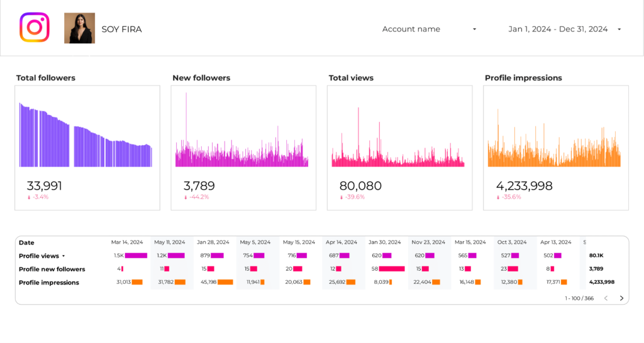Click the Total followers decrease arrow icon
The height and width of the screenshot is (343, 644).
29,197
